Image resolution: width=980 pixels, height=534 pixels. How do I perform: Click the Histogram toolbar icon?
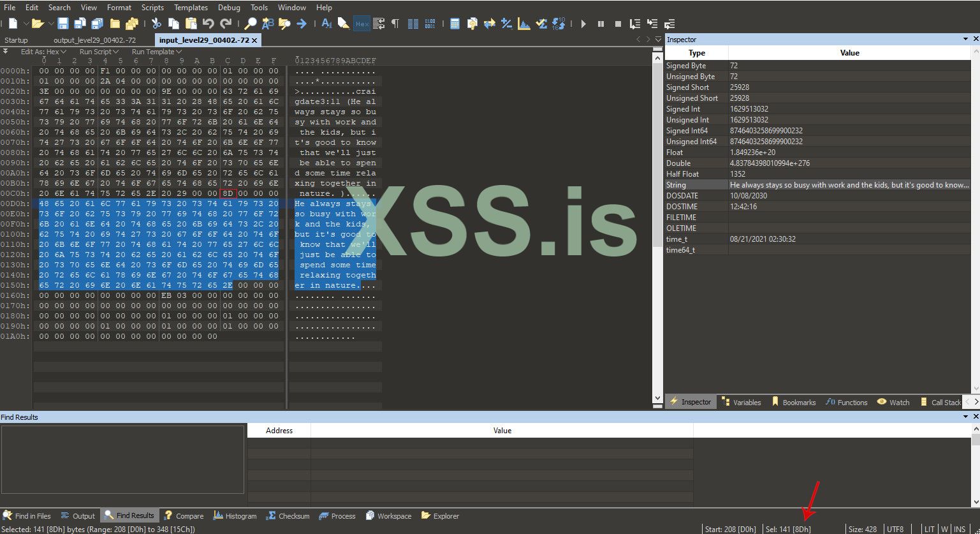click(x=523, y=24)
